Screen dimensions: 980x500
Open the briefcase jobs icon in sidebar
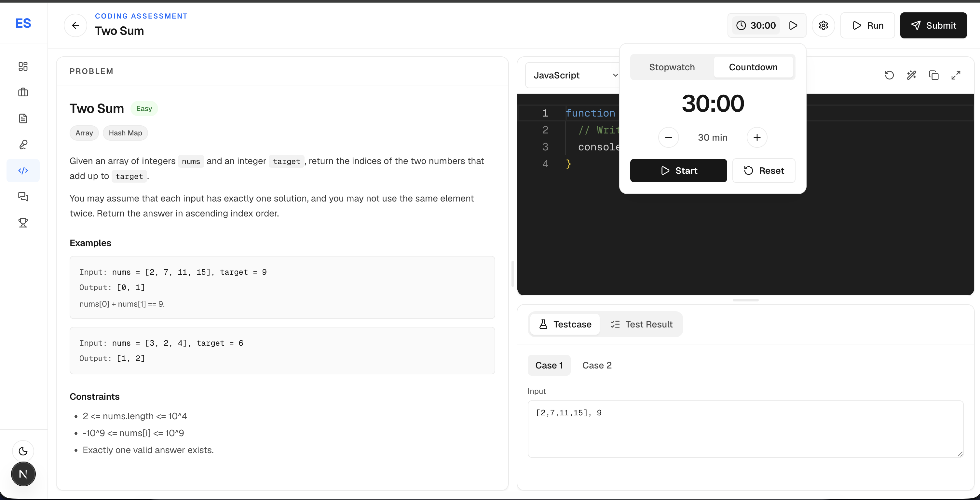[23, 92]
